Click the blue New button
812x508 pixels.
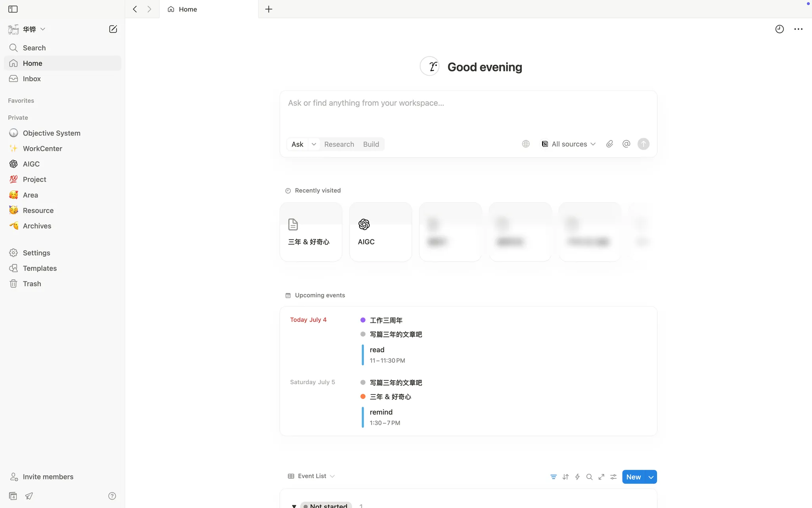(x=634, y=477)
